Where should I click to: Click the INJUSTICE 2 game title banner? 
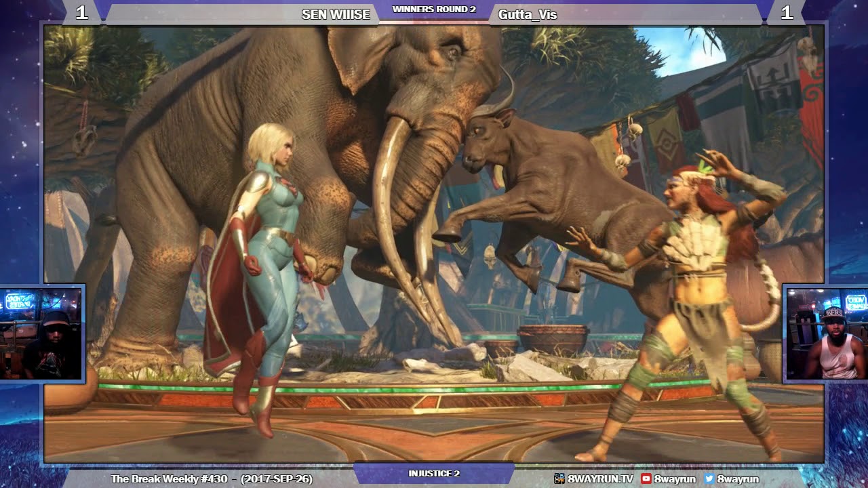click(x=434, y=473)
